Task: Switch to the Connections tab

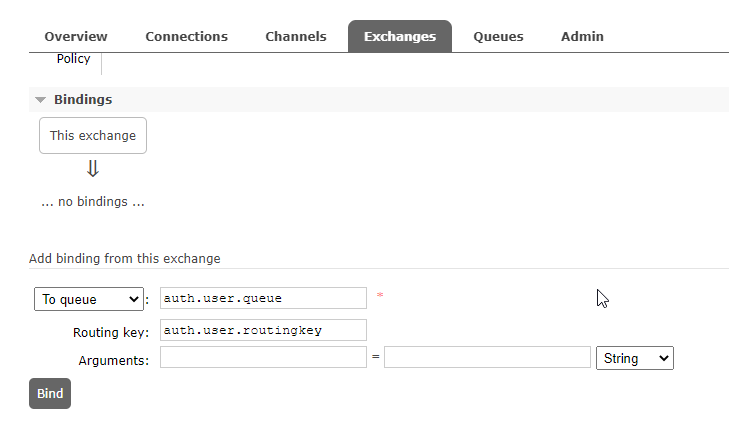Action: 186,37
